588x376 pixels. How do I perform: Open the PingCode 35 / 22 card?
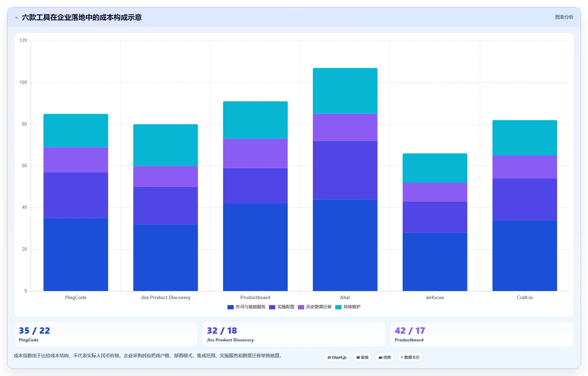coord(106,334)
